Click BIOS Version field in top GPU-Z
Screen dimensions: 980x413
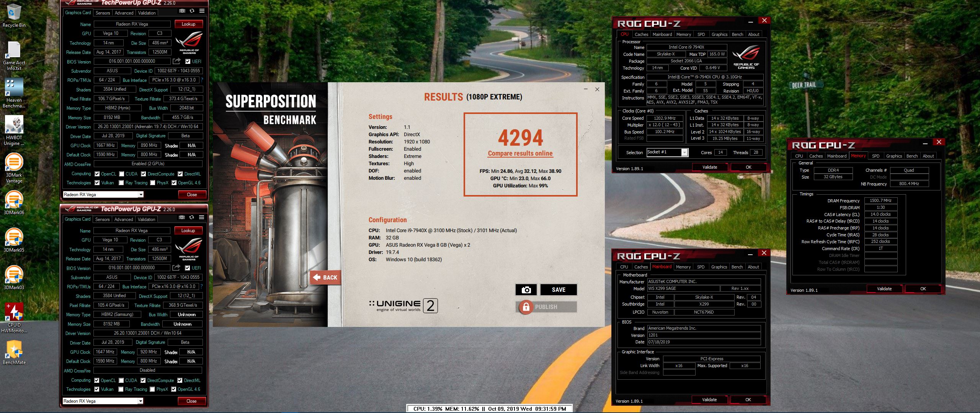[x=132, y=61]
